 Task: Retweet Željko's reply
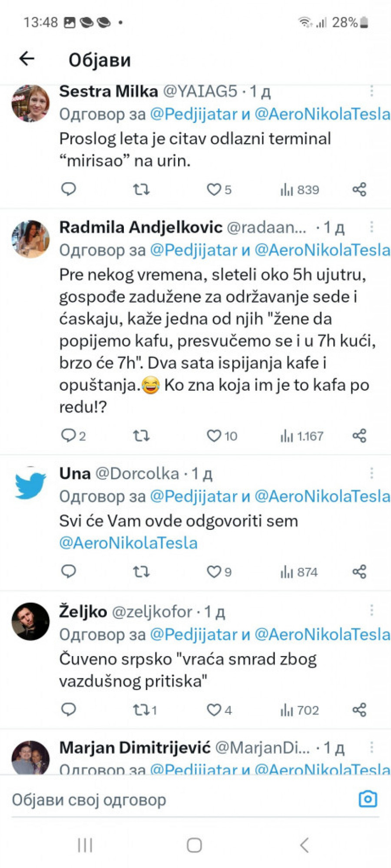141,710
